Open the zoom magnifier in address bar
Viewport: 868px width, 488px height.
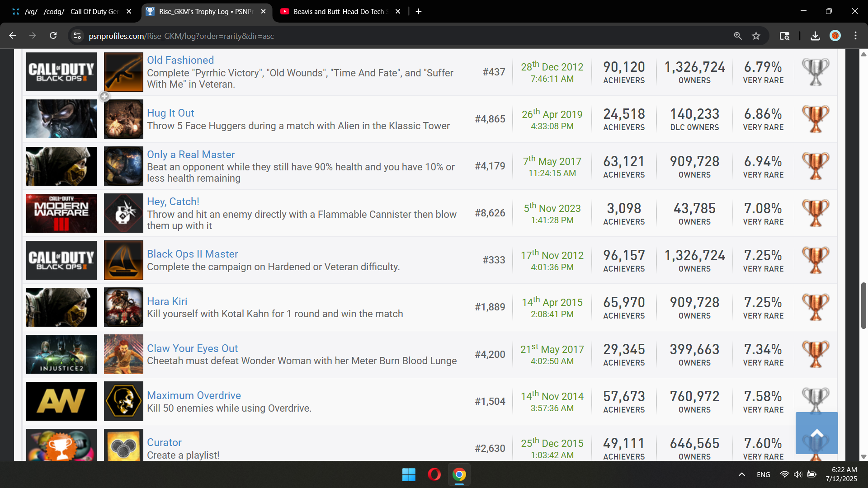coord(738,36)
